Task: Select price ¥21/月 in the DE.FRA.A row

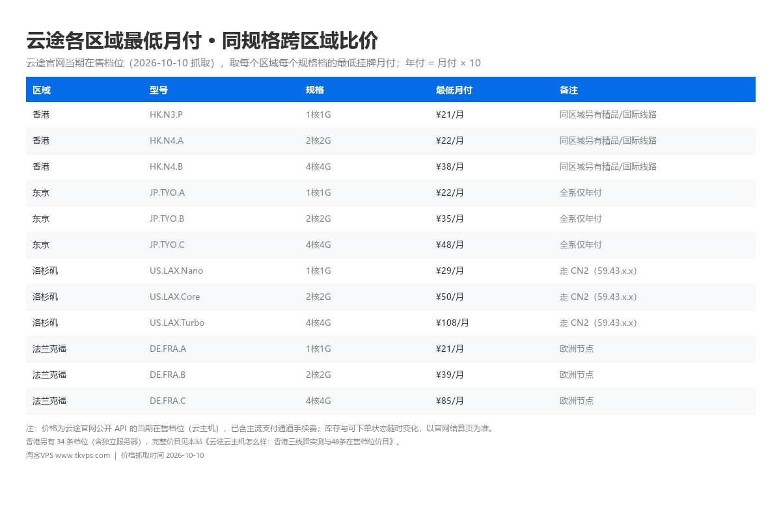Action: point(450,349)
